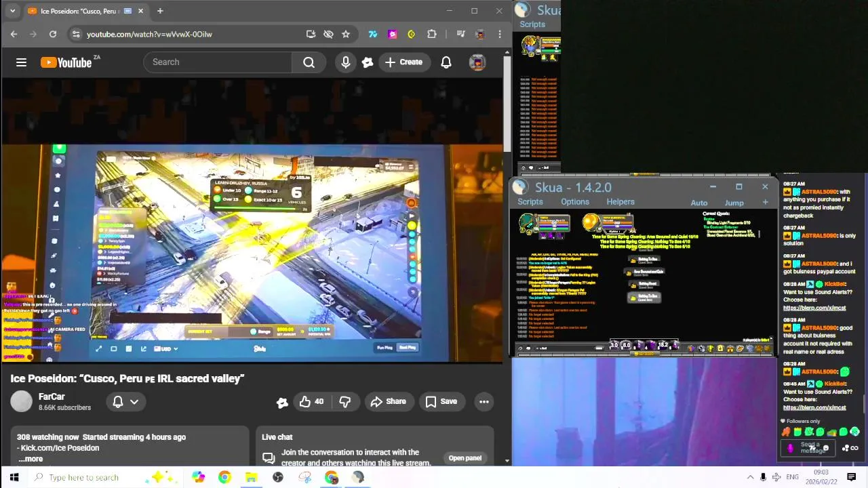Open Chrome media controls icon
868x488 pixels.
[460, 34]
